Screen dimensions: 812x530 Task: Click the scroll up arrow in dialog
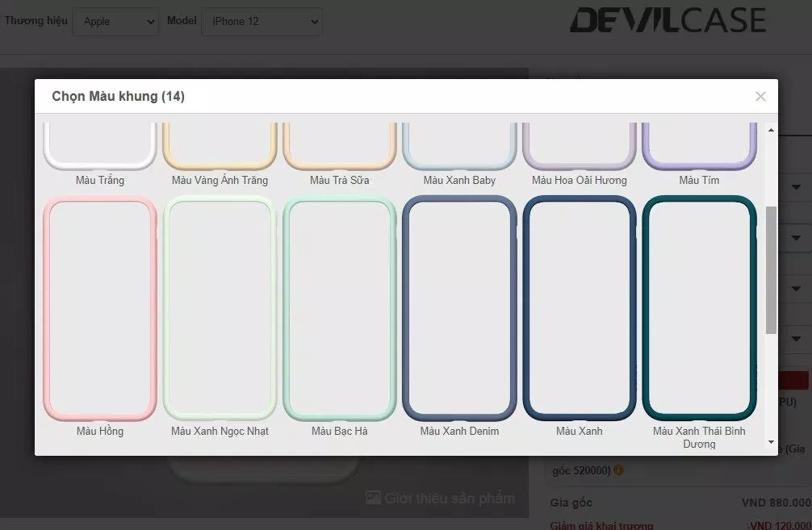coord(771,130)
